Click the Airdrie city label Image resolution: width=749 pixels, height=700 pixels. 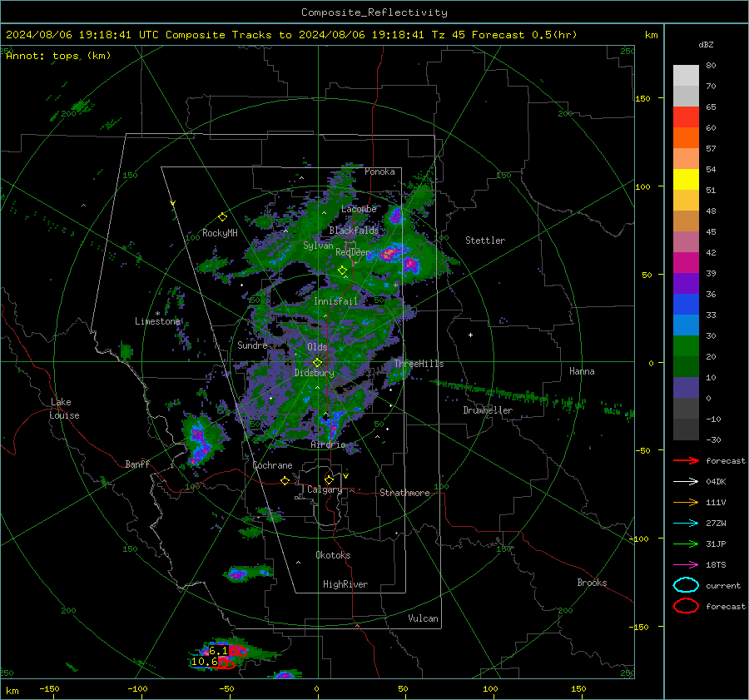328,444
